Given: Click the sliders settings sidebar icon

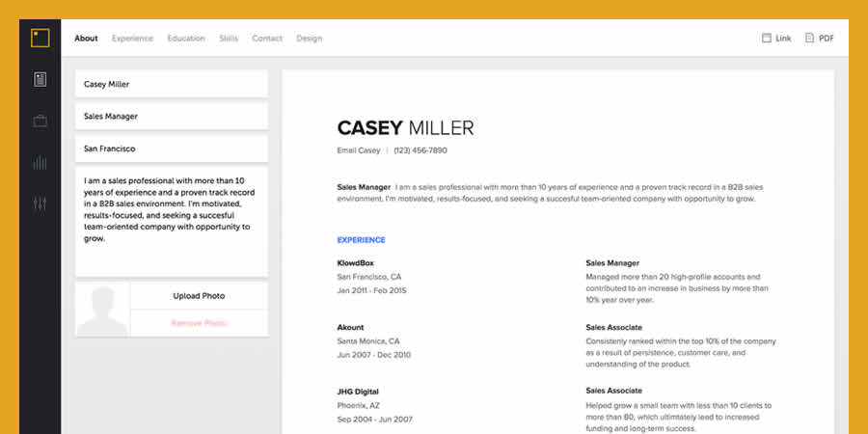Looking at the screenshot, I should (x=40, y=203).
